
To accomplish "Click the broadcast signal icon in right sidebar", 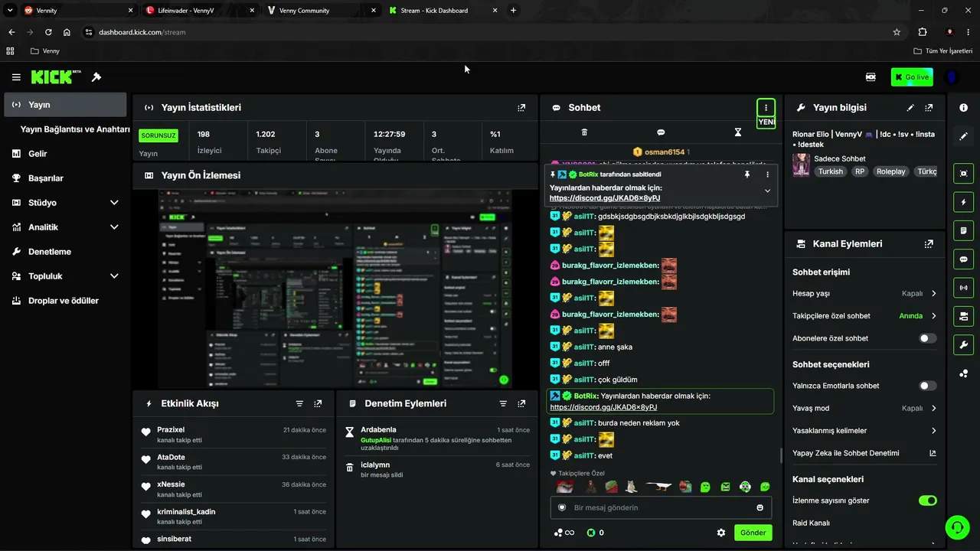I will pyautogui.click(x=964, y=288).
